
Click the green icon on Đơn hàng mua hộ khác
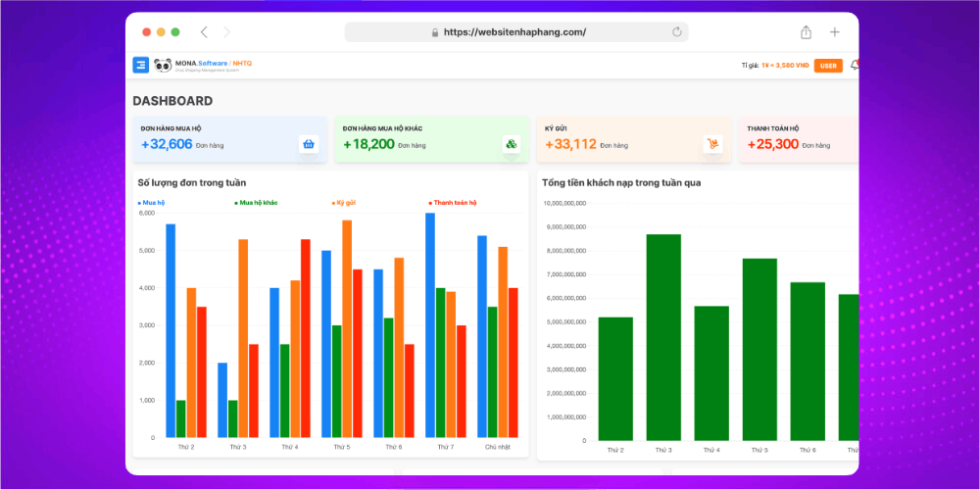tap(511, 144)
